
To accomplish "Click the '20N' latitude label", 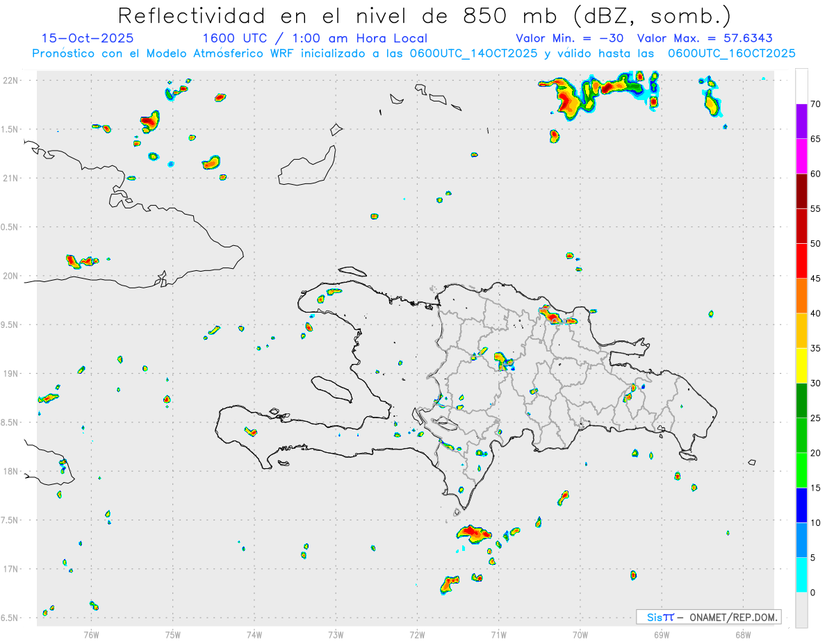I will coord(10,276).
